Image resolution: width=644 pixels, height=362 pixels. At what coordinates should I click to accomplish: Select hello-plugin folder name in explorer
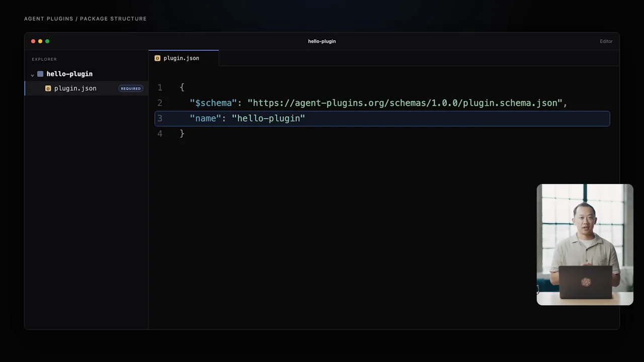point(69,74)
